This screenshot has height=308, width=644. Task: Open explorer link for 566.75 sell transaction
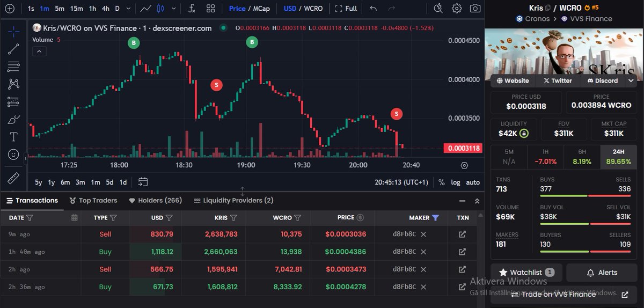point(462,269)
